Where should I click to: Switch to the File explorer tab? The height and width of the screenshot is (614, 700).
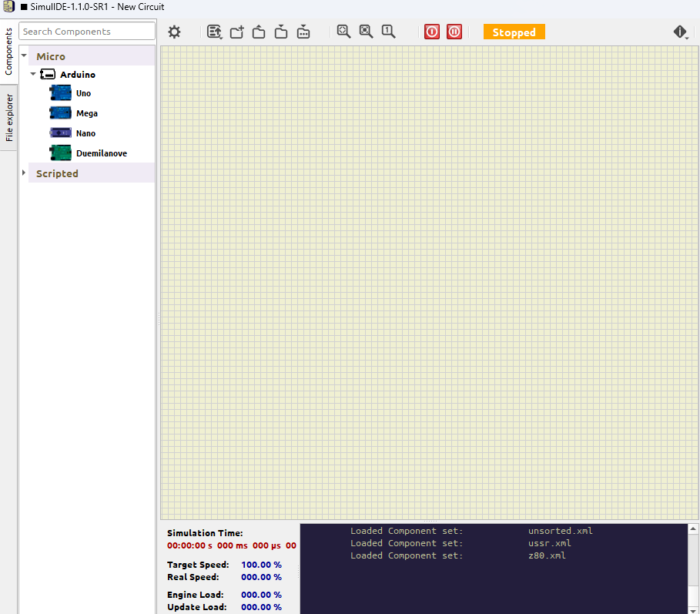point(9,118)
